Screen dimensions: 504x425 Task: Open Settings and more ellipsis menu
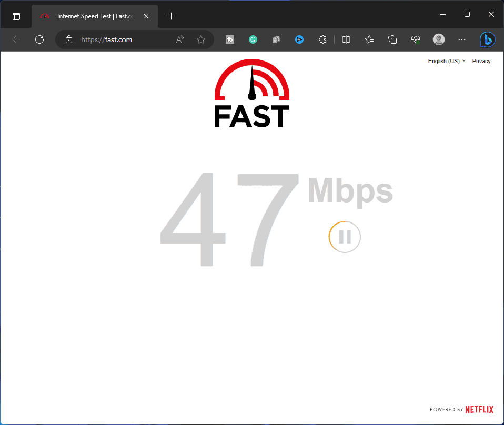click(x=461, y=39)
